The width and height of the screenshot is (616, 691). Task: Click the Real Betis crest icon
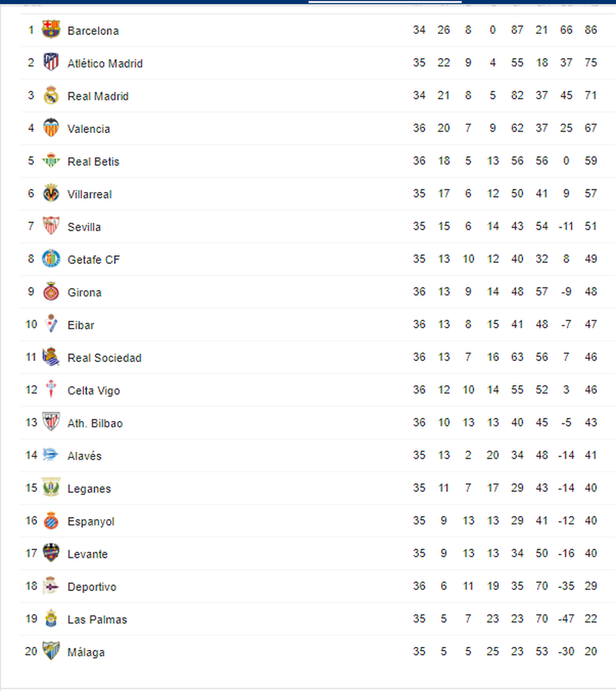[x=51, y=161]
